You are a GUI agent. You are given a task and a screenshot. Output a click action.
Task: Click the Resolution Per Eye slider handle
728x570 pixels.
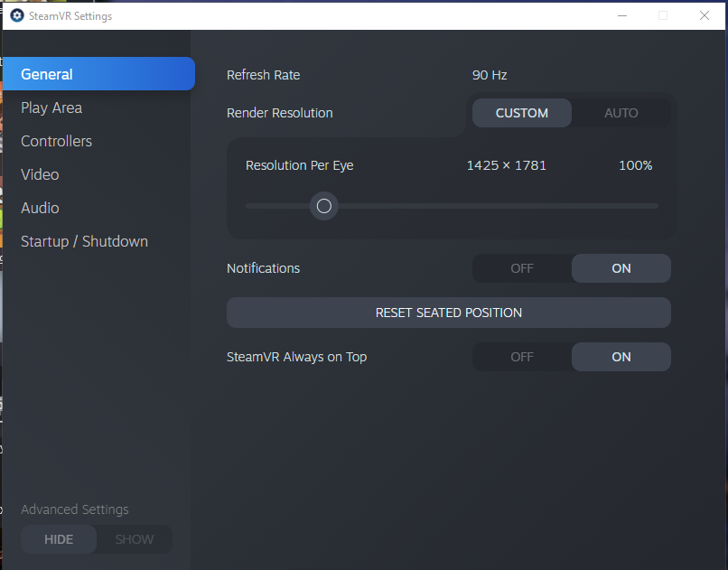pyautogui.click(x=323, y=206)
